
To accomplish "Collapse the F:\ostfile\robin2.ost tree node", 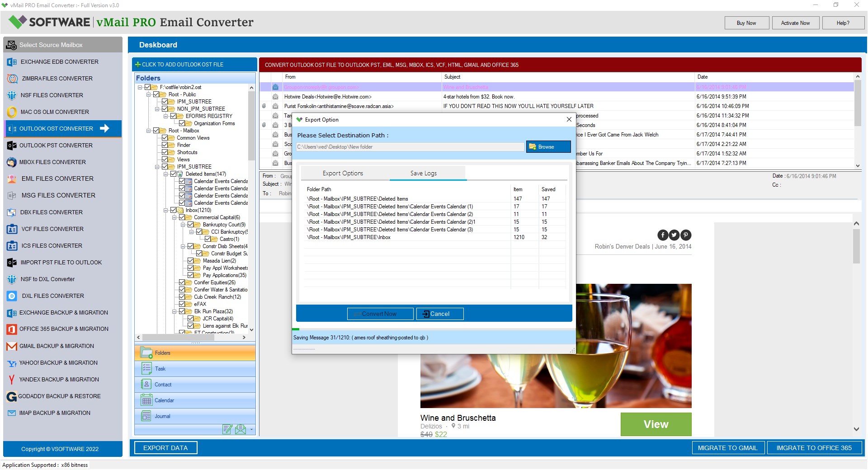I will pos(140,87).
